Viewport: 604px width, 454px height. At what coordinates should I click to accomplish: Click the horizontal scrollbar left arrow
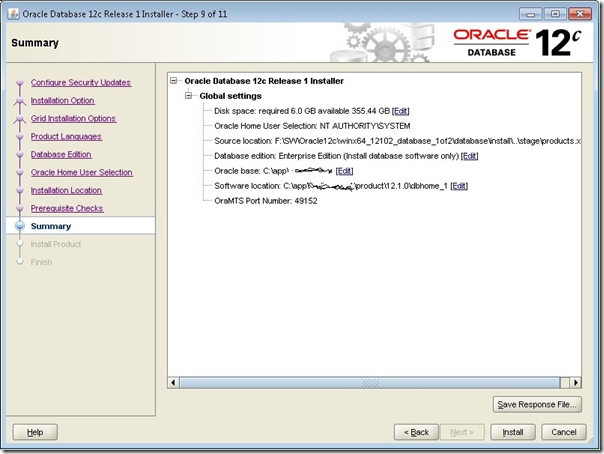pyautogui.click(x=173, y=382)
